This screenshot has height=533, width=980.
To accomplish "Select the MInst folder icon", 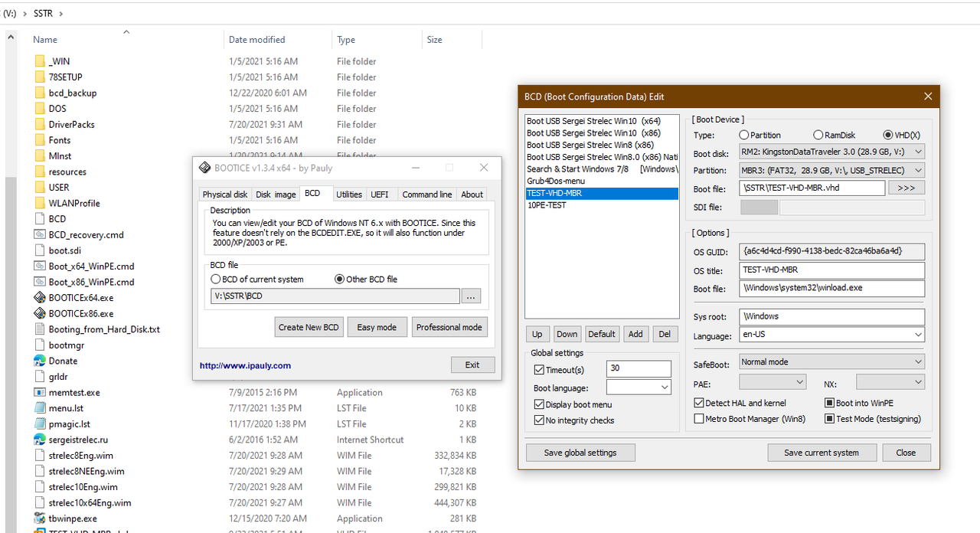I will (40, 155).
